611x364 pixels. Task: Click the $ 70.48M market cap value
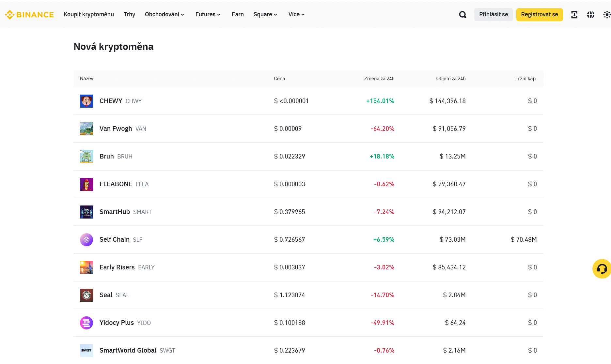point(524,240)
